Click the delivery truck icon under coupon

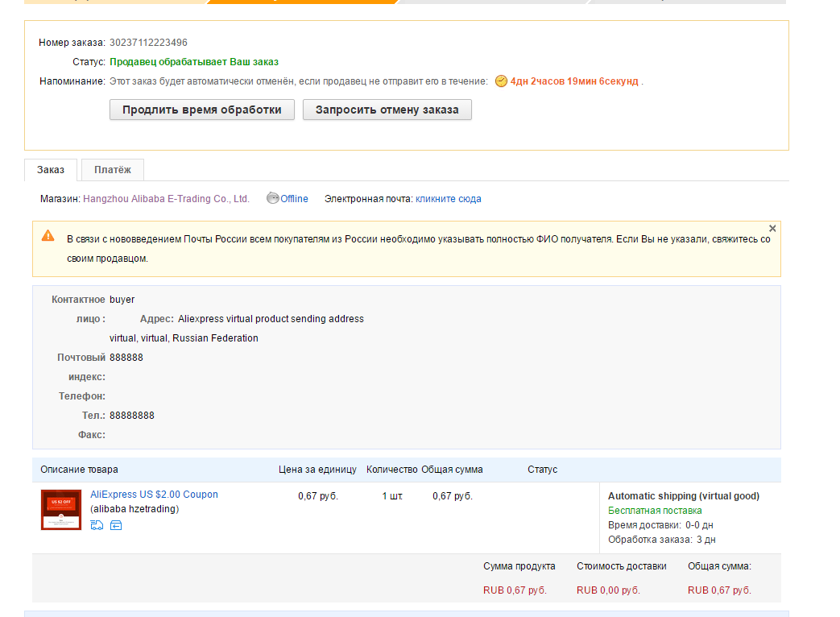[x=97, y=525]
